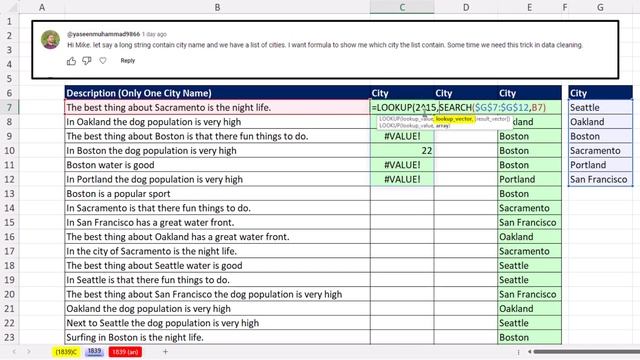Switch to the (1839)C sheet tab
Screen dimensions: 640x360
[66, 351]
